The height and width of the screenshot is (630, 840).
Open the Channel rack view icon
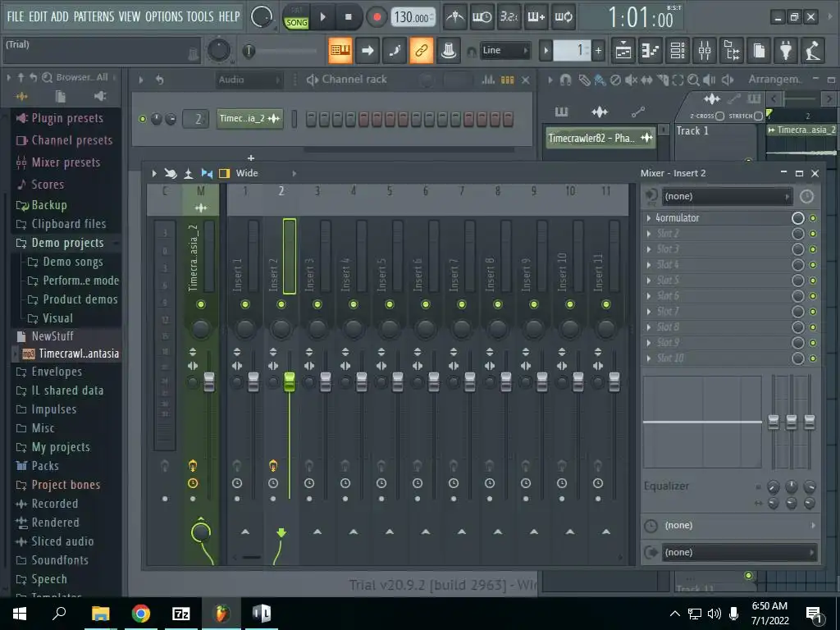pyautogui.click(x=678, y=51)
